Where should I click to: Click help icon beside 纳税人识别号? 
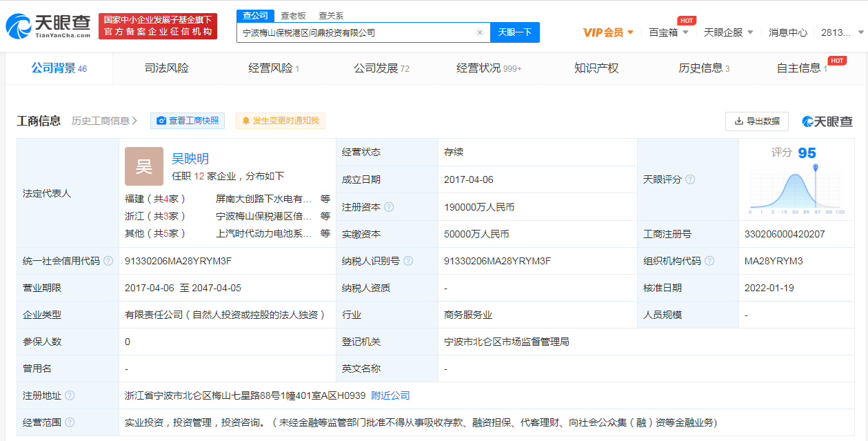408,261
